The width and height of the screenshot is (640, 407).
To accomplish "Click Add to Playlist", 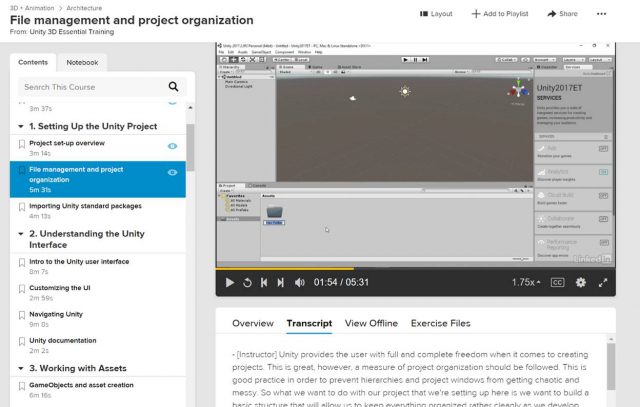I will (500, 14).
